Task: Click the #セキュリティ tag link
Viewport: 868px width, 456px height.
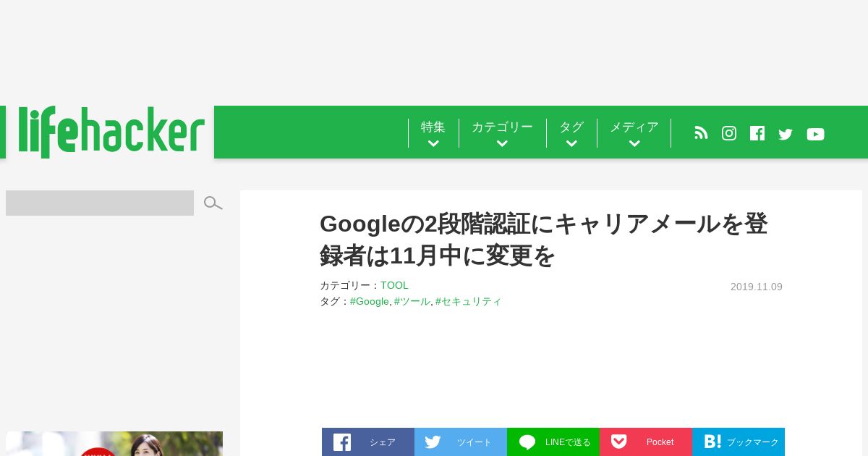Action: point(468,301)
